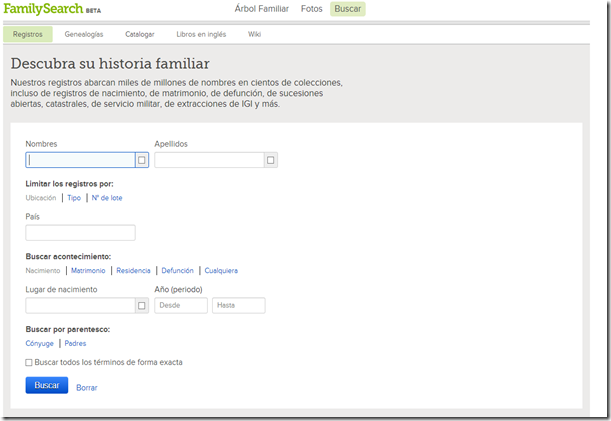Open the Árbol Familiar top menu
611x421 pixels.
(x=261, y=9)
